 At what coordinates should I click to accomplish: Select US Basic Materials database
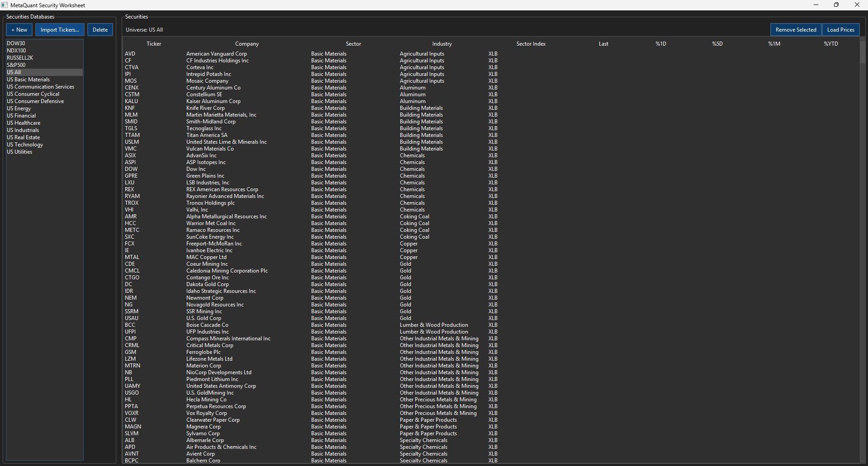point(44,80)
